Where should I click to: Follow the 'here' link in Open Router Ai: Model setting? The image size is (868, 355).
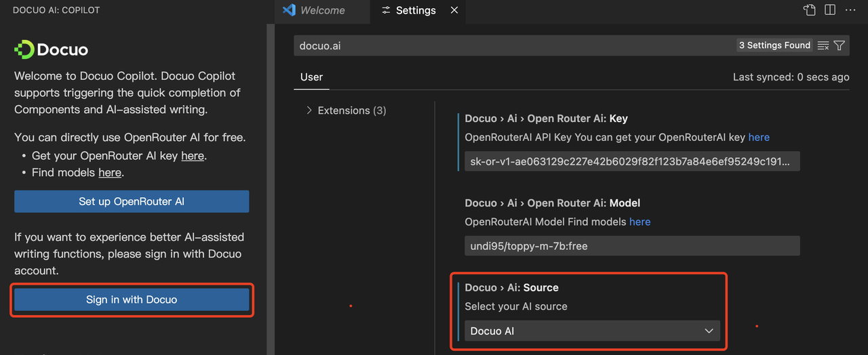[x=639, y=222]
